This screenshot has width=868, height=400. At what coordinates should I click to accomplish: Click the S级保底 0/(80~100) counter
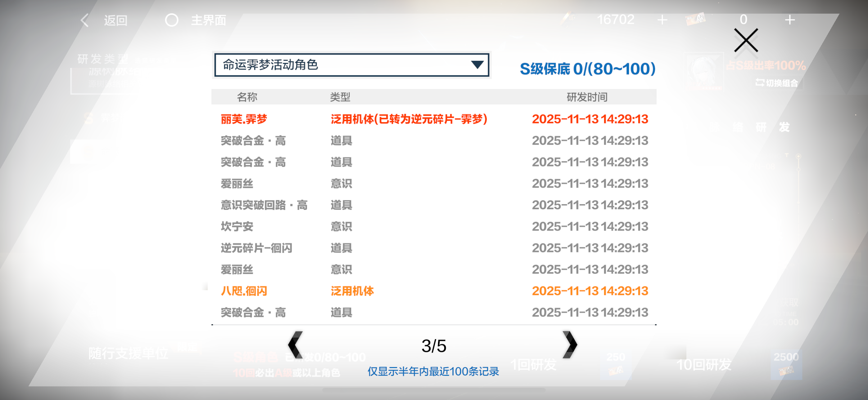[587, 69]
